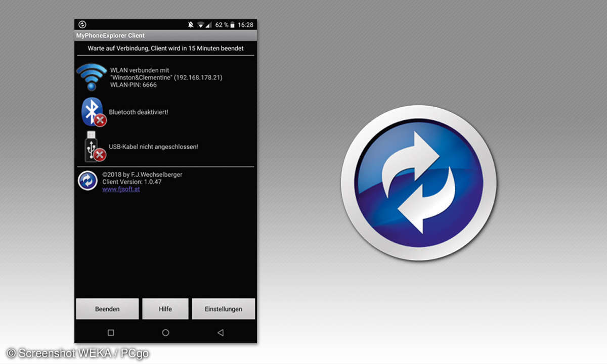Tap the mobile signal strength icon
607x364 pixels.
click(x=209, y=25)
